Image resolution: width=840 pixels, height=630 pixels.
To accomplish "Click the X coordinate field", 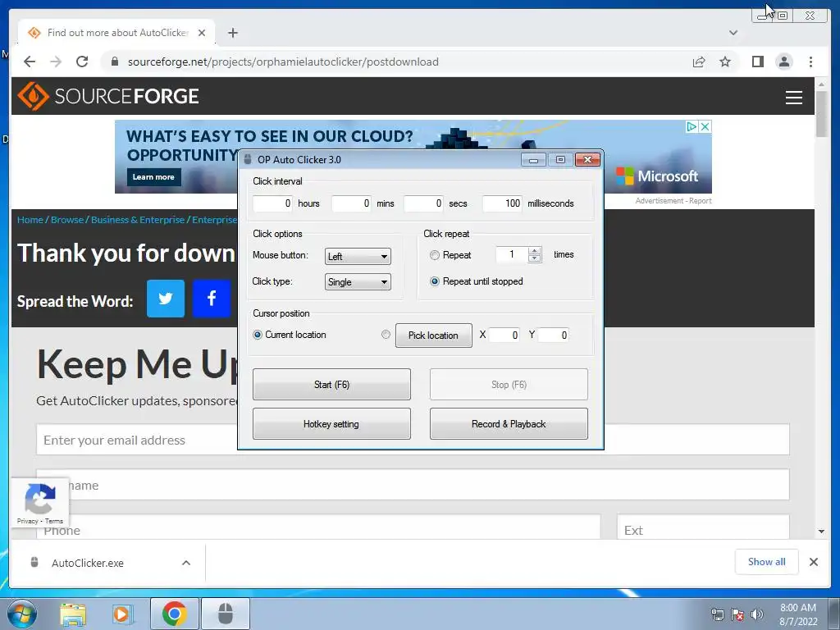I will (x=504, y=336).
